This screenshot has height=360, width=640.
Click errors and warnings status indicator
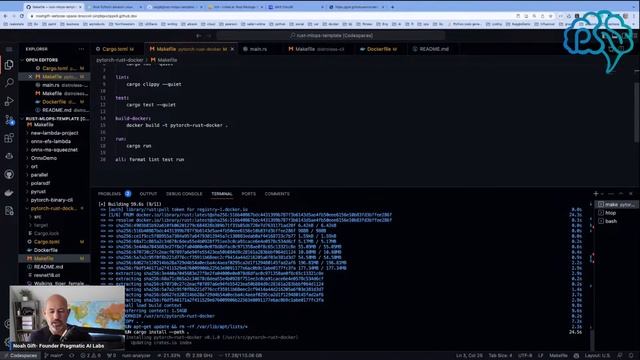click(x=91, y=356)
